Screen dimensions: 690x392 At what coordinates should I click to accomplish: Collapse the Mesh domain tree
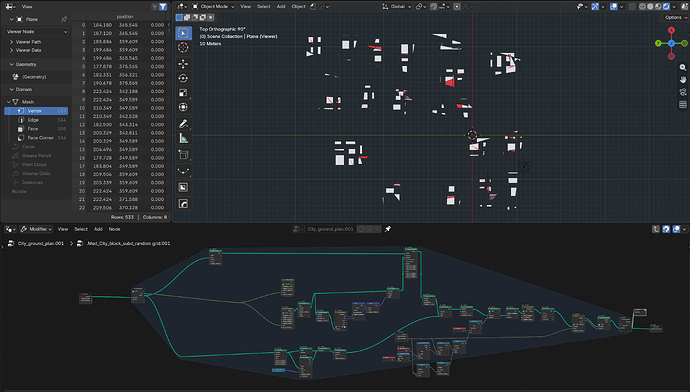(9, 102)
